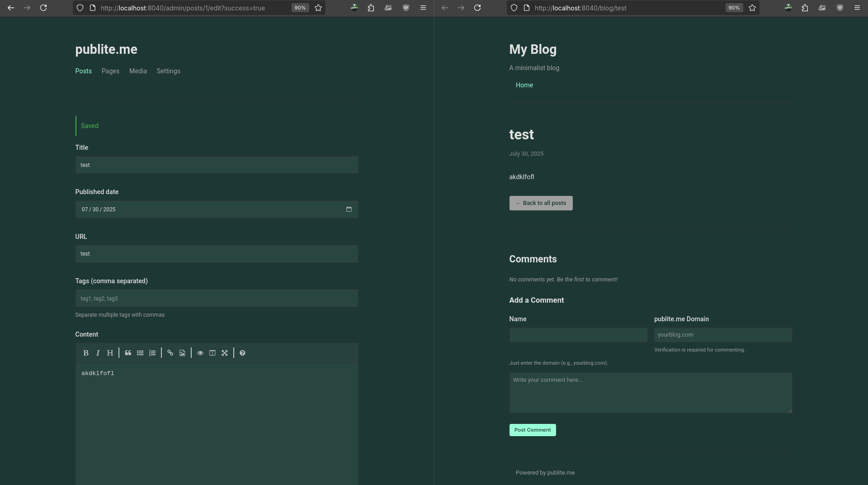868x485 pixels.
Task: Open the Pages admin tab
Action: pyautogui.click(x=110, y=71)
